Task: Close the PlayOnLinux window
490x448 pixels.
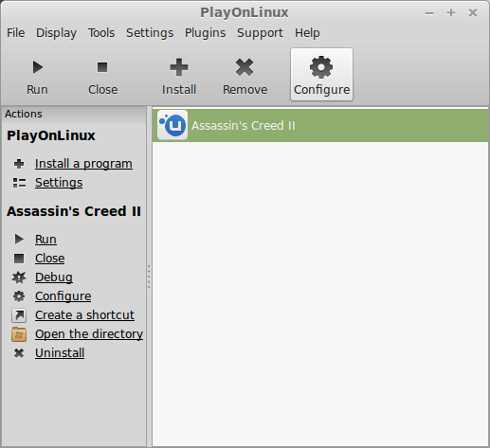Action: coord(473,13)
